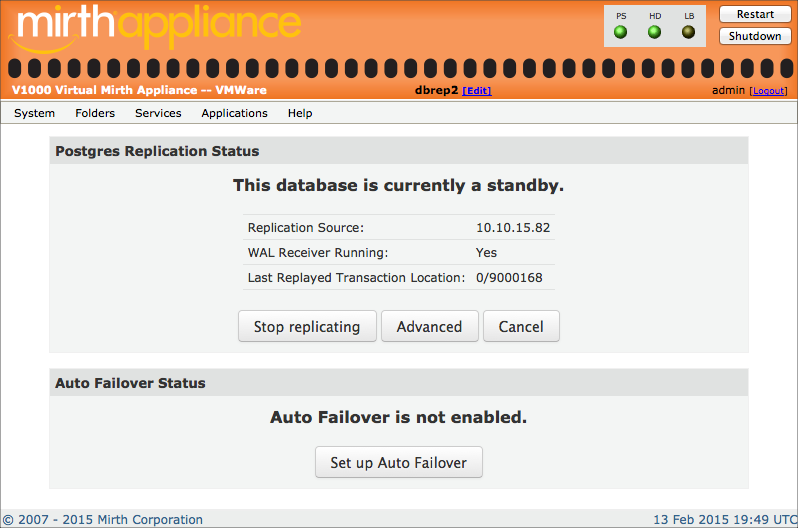Click the Last Replayed Transaction Location label
The width and height of the screenshot is (798, 528).
coord(356,277)
